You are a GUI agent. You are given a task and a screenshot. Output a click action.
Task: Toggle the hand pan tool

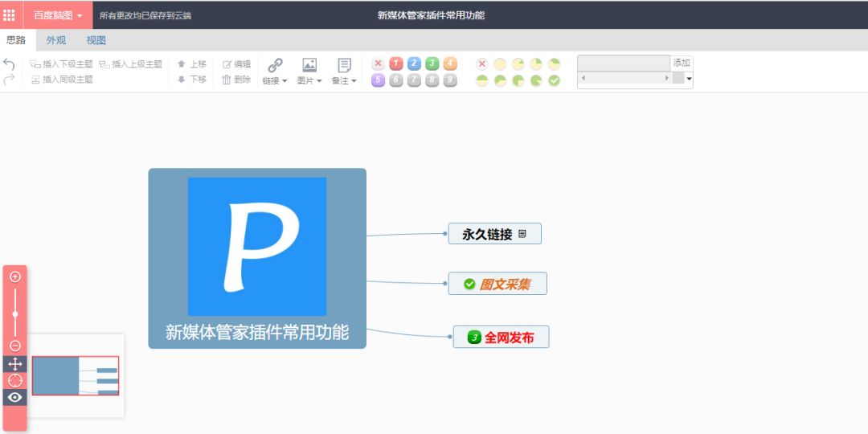pyautogui.click(x=15, y=364)
